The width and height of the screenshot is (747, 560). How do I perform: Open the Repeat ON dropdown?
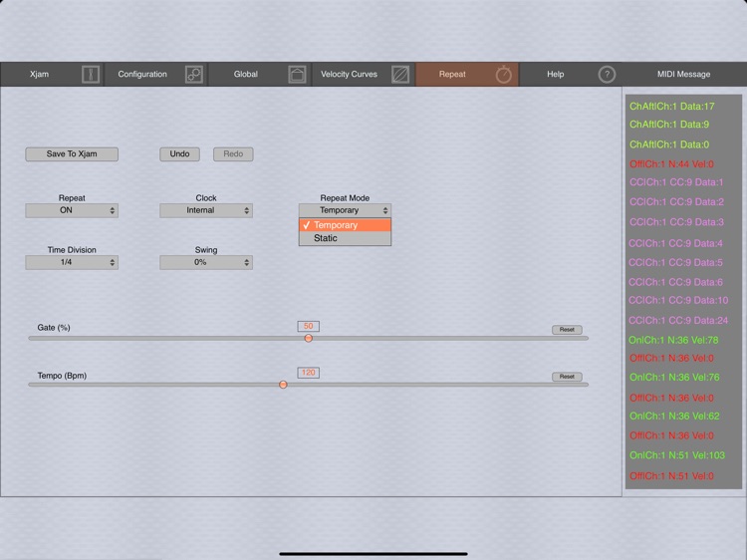point(72,210)
